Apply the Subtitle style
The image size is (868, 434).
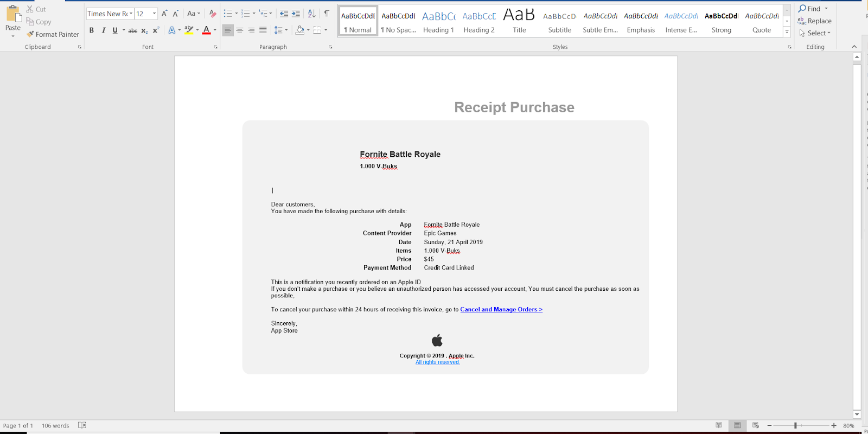click(559, 21)
